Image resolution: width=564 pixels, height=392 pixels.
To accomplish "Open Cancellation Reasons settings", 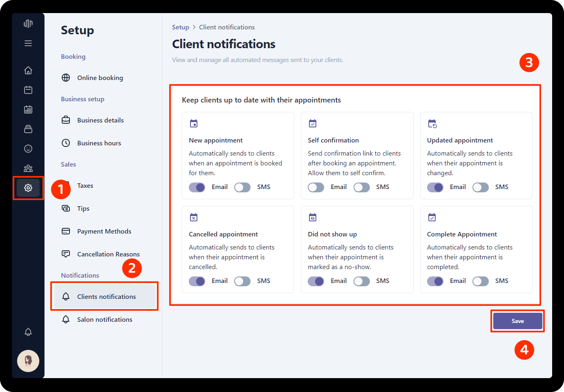I will point(108,254).
